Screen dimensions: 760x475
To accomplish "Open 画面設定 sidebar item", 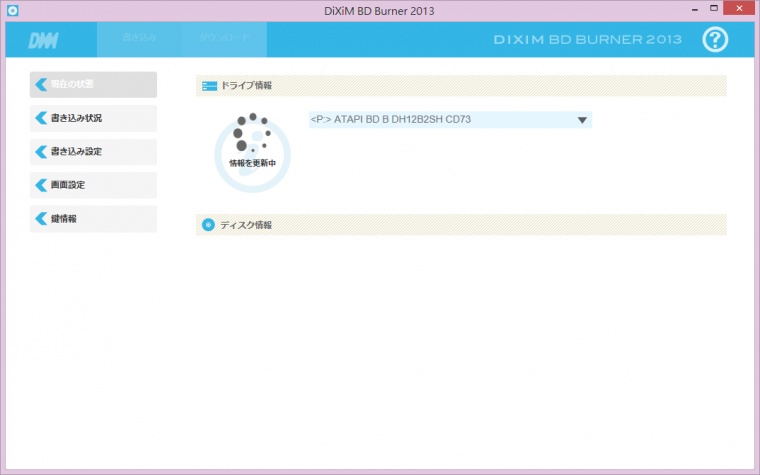I will [94, 185].
